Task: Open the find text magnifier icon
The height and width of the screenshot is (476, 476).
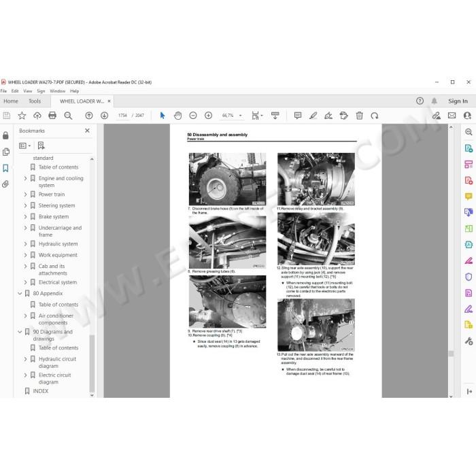Action: (68, 116)
